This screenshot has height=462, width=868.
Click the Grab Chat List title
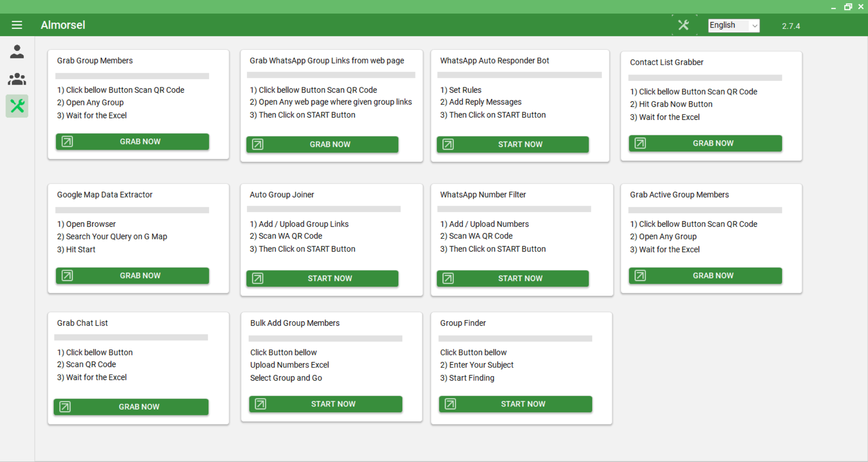coord(82,323)
